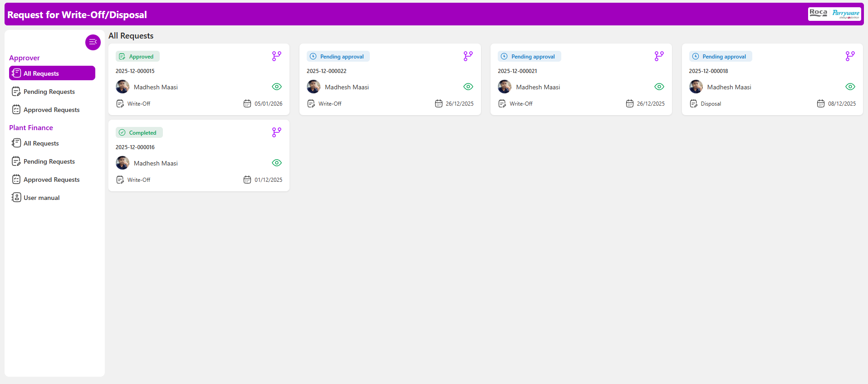
Task: Click workflow branch icon on request 2025-12-000018
Action: pyautogui.click(x=850, y=56)
